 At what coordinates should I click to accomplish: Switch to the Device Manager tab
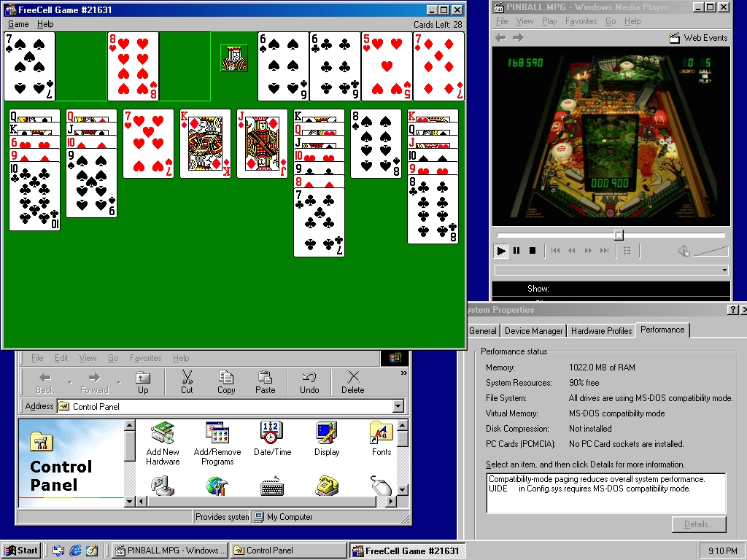[533, 331]
